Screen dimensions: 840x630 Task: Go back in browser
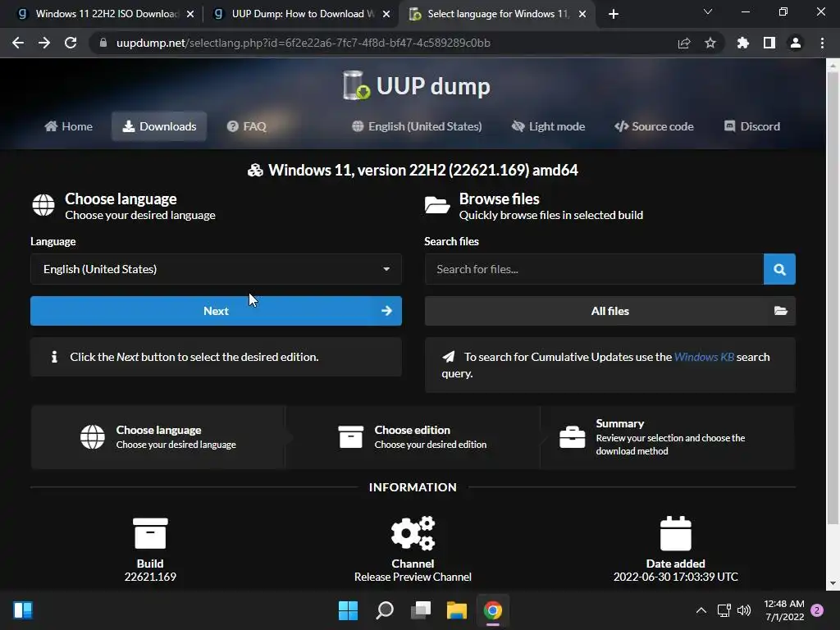tap(18, 43)
